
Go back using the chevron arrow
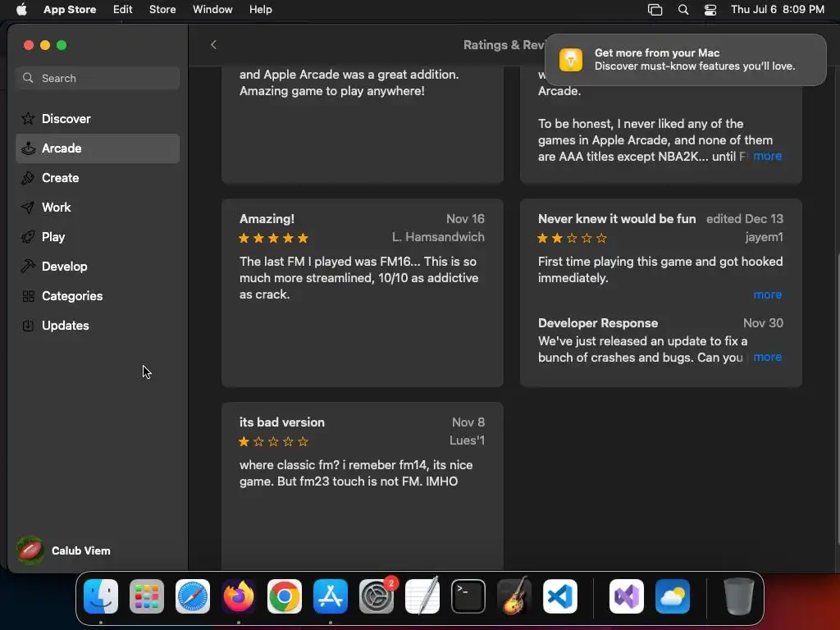tap(213, 44)
